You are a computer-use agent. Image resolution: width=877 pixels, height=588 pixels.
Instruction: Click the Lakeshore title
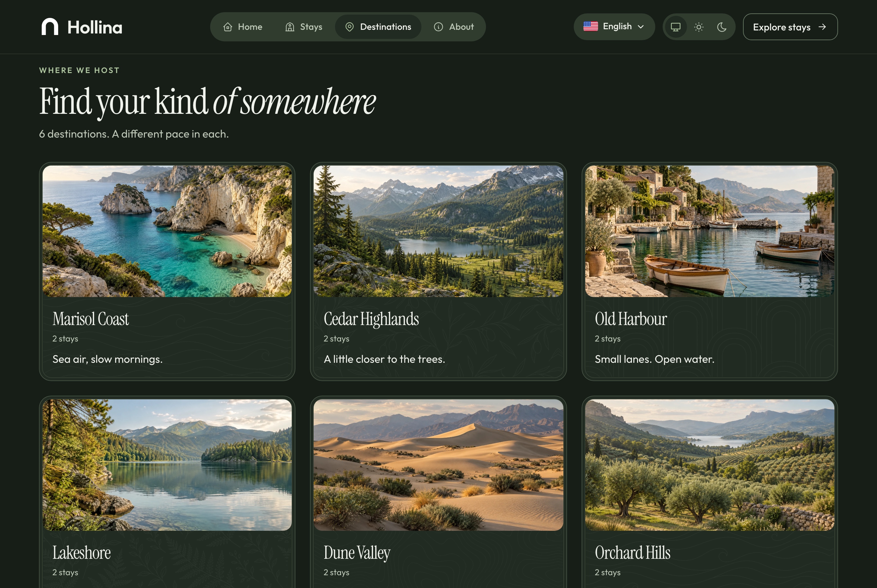click(x=81, y=553)
